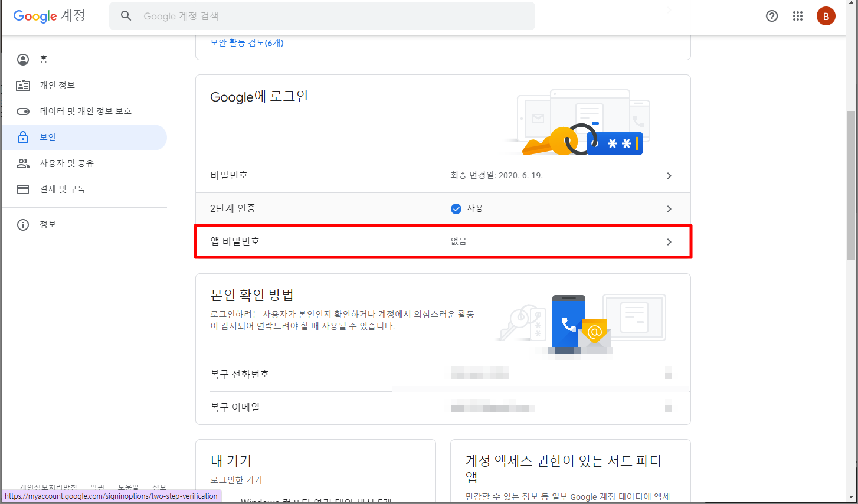Open the help question mark icon
The image size is (858, 504).
(772, 16)
